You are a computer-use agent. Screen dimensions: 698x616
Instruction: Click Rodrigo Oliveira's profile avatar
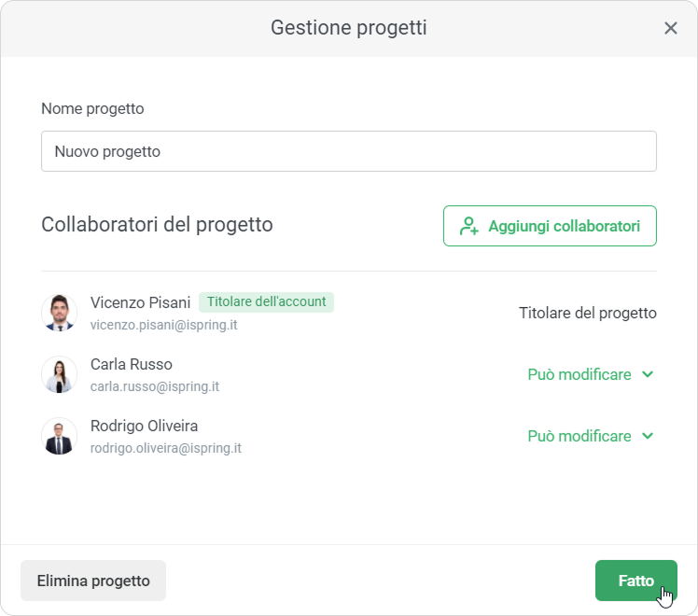[x=60, y=436]
